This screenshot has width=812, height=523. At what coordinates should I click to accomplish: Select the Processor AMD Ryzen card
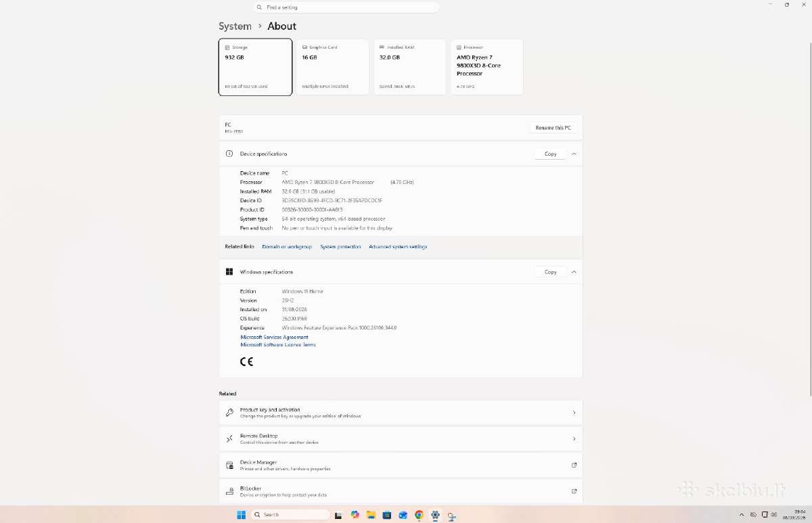coord(487,67)
